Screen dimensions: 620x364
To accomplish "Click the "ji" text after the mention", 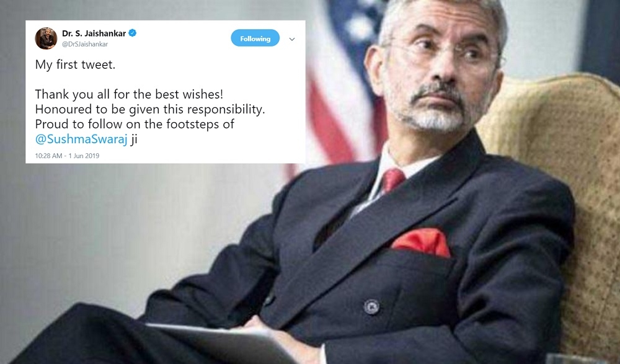I will 134,140.
